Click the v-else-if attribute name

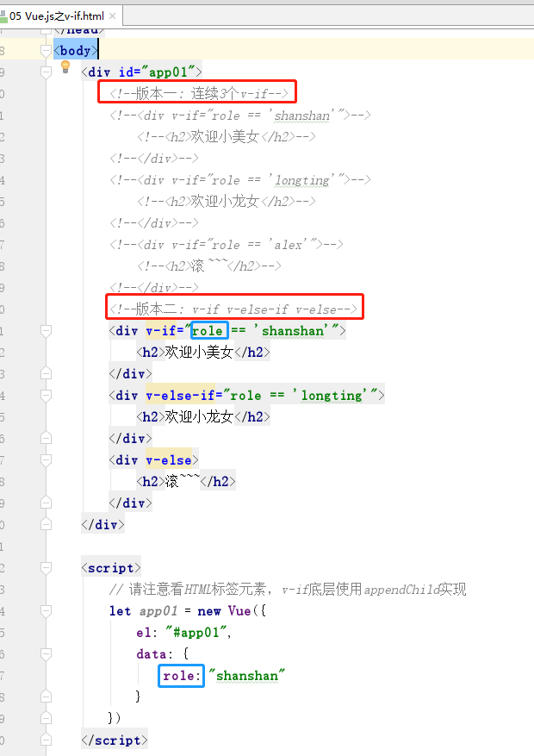181,396
